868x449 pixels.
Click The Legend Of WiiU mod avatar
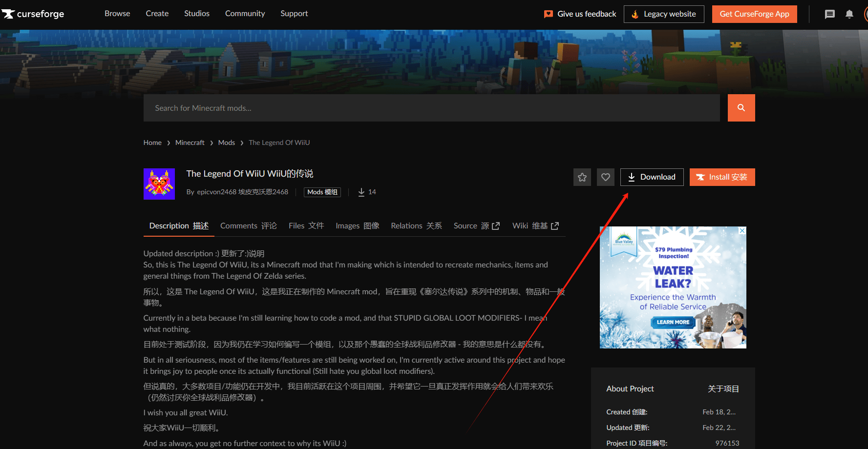coord(159,184)
